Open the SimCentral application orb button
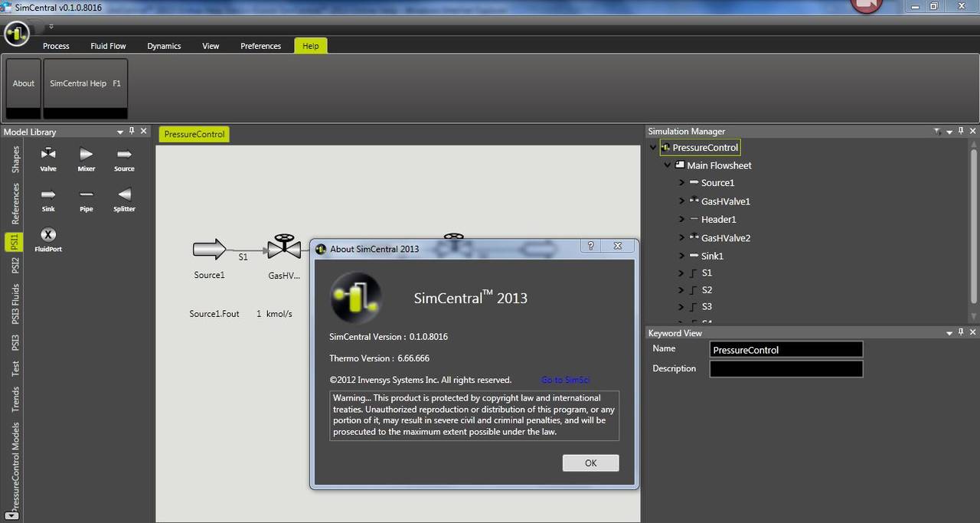The height and width of the screenshot is (523, 980). pyautogui.click(x=17, y=34)
